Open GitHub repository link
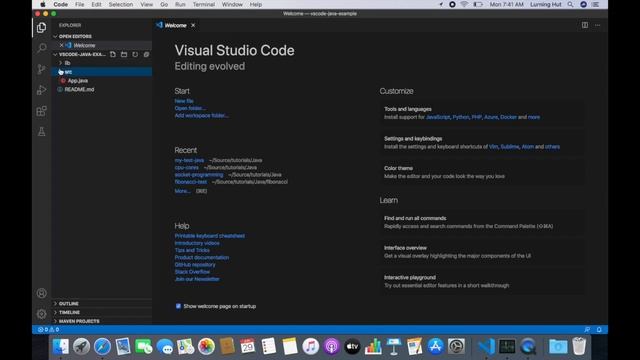 [x=195, y=264]
